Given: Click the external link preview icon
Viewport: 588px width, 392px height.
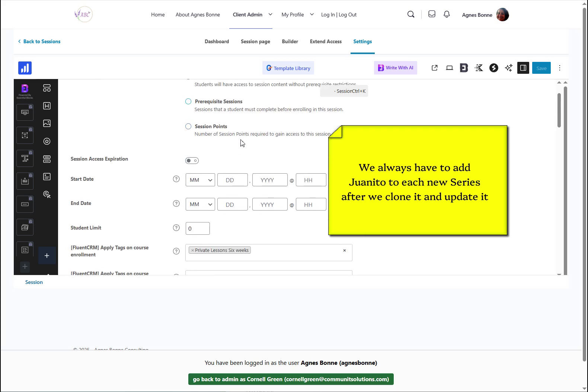Looking at the screenshot, I should [x=434, y=68].
